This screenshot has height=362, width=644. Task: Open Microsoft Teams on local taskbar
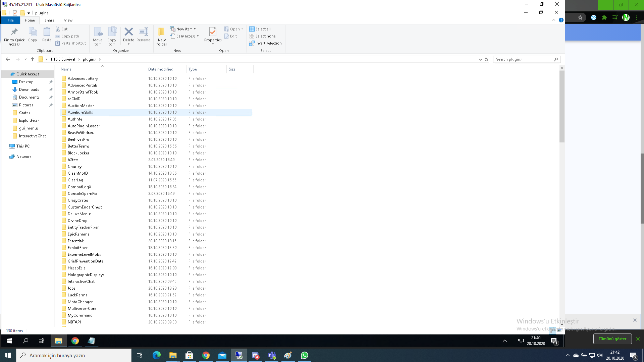(272, 355)
